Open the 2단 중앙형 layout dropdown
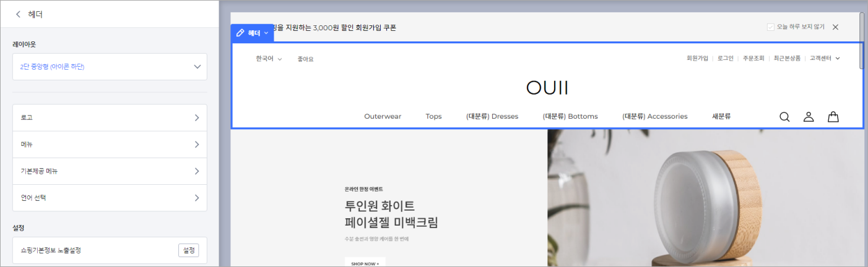 click(110, 67)
